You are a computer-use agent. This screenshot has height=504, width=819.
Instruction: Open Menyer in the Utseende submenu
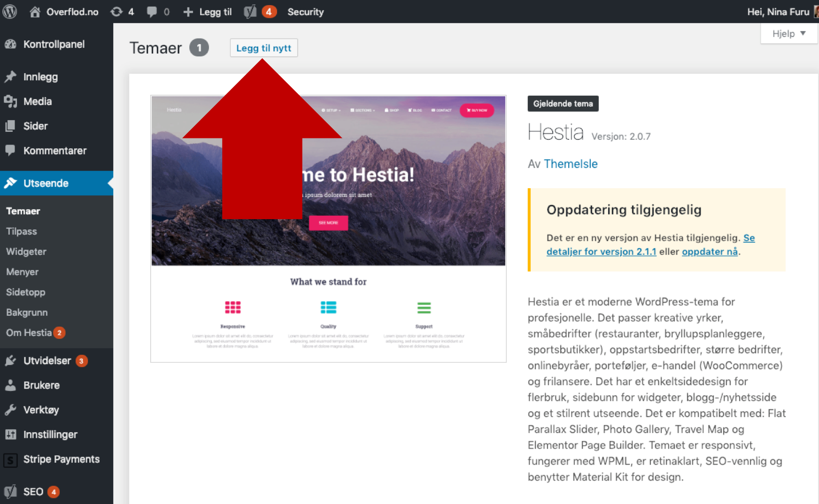coord(23,272)
